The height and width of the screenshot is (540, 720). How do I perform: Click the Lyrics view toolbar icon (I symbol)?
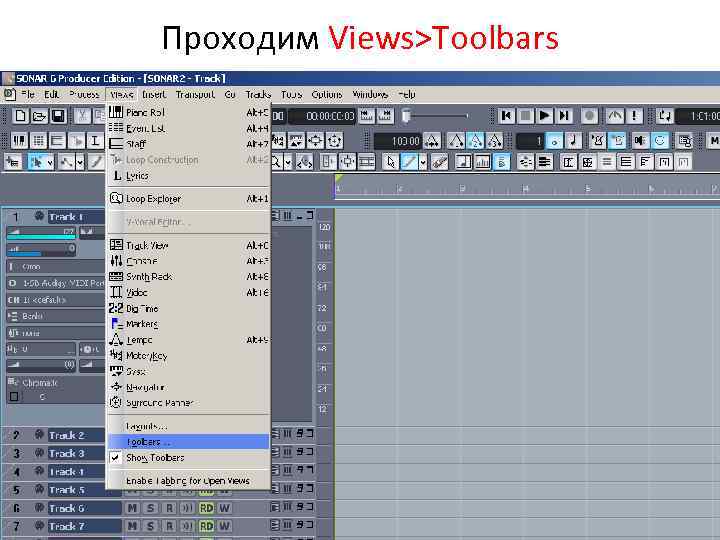[x=95, y=141]
